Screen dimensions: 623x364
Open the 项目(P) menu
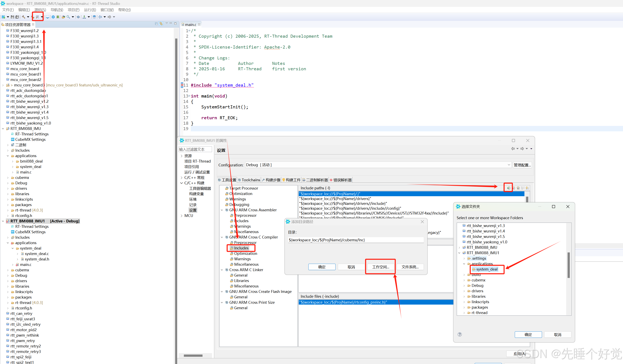73,10
